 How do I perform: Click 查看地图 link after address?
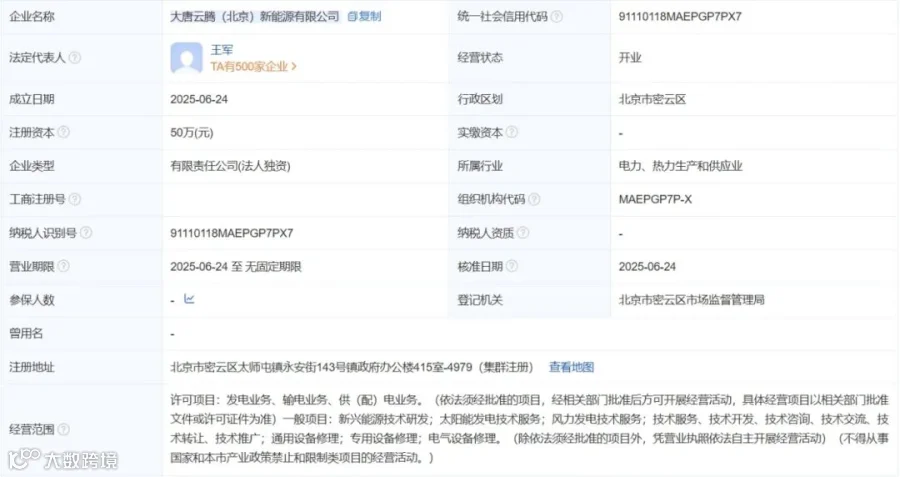[x=571, y=367]
